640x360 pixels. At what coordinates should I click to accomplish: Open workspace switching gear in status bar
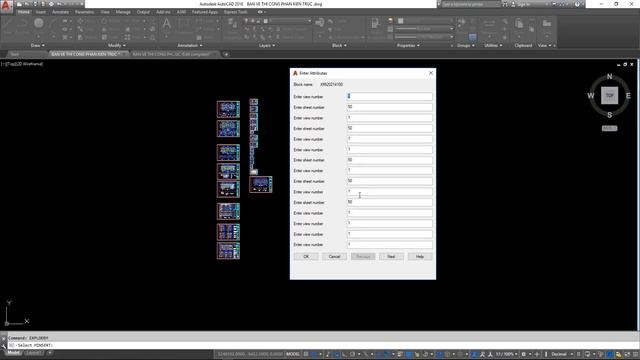pyautogui.click(x=523, y=354)
